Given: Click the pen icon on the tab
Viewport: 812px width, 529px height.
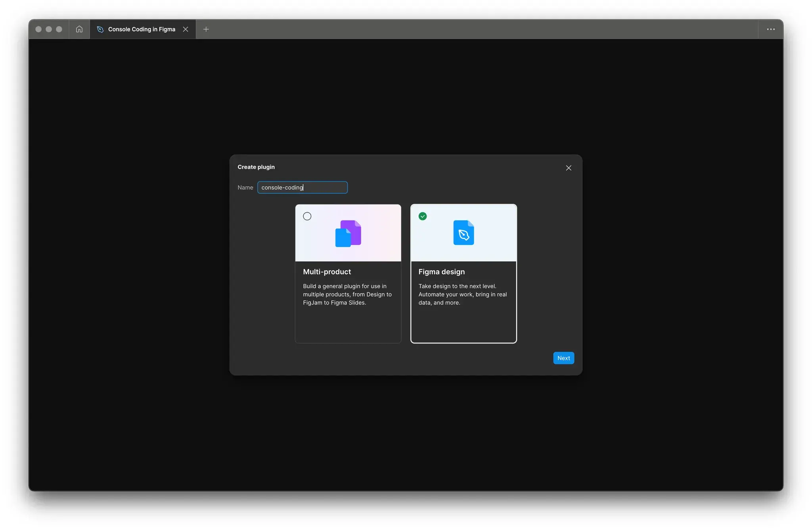Looking at the screenshot, I should click(x=100, y=29).
